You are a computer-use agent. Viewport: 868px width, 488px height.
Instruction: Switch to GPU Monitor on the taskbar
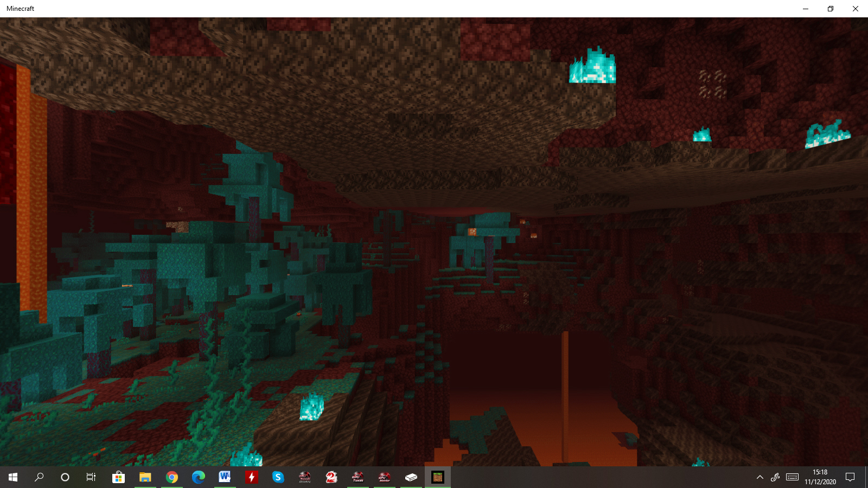[384, 477]
